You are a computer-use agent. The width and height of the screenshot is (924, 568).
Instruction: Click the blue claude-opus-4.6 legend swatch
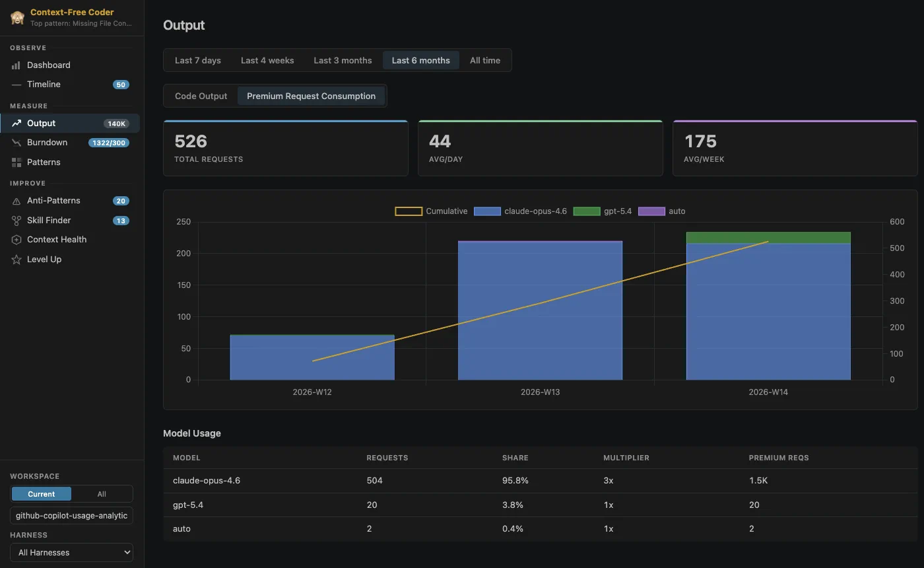(x=488, y=211)
